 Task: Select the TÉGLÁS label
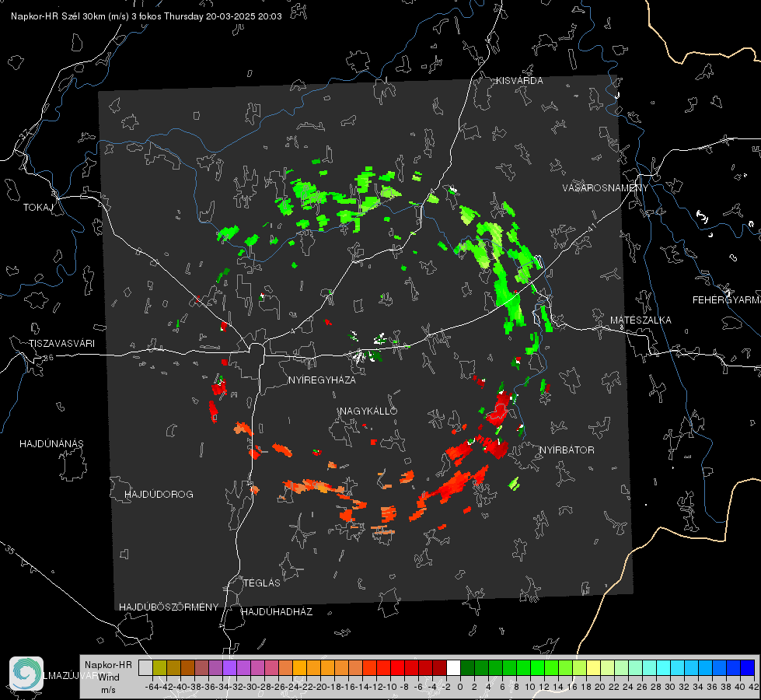click(262, 583)
